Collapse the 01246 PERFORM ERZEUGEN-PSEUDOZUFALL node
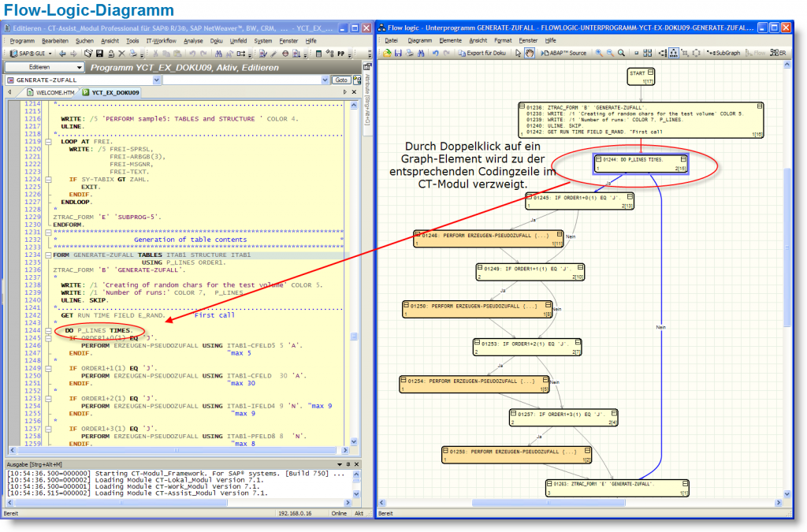 coord(416,234)
